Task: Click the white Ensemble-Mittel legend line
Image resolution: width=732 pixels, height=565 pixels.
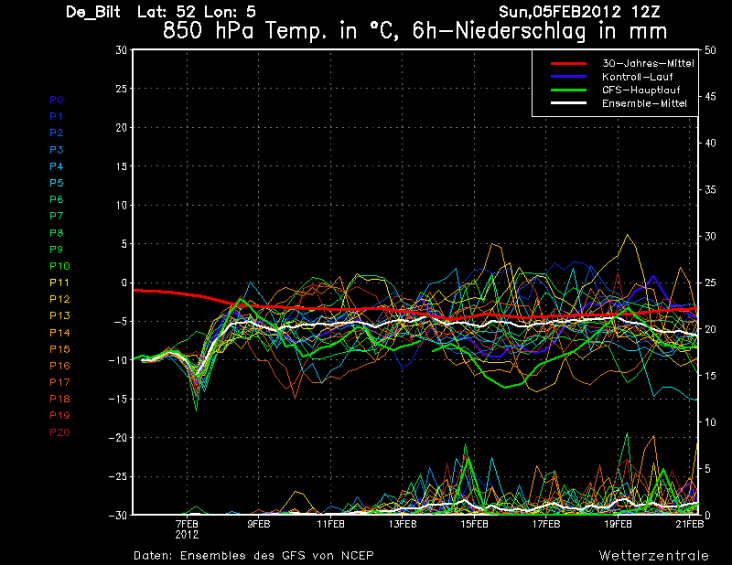Action: click(x=568, y=103)
